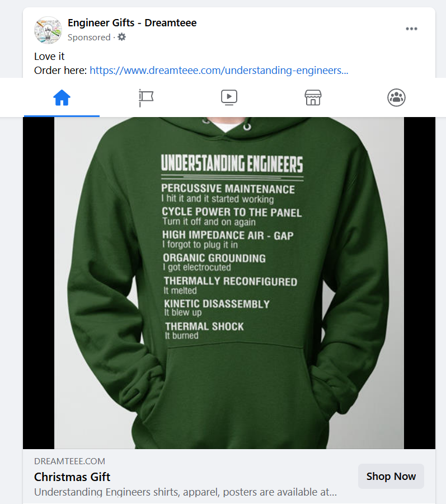This screenshot has width=446, height=504.
Task: Click the "Love it" post caption
Action: tap(49, 57)
